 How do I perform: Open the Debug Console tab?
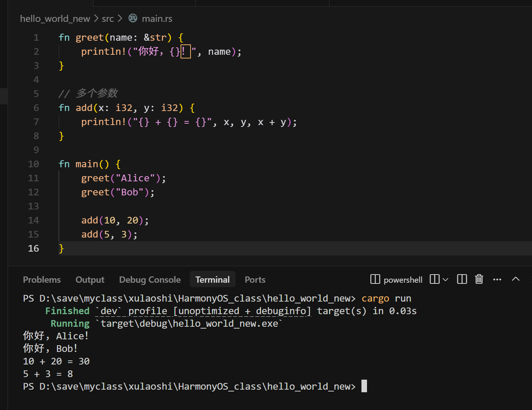[x=150, y=280]
